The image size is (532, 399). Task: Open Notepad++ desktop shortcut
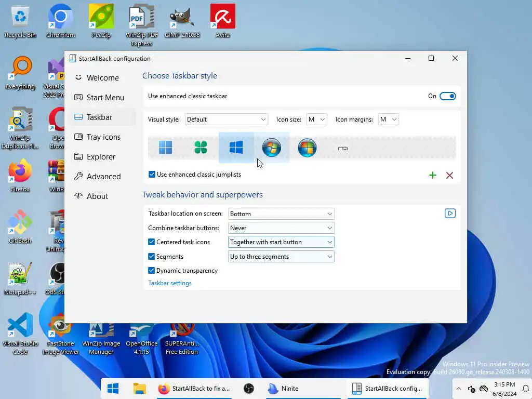tap(20, 278)
